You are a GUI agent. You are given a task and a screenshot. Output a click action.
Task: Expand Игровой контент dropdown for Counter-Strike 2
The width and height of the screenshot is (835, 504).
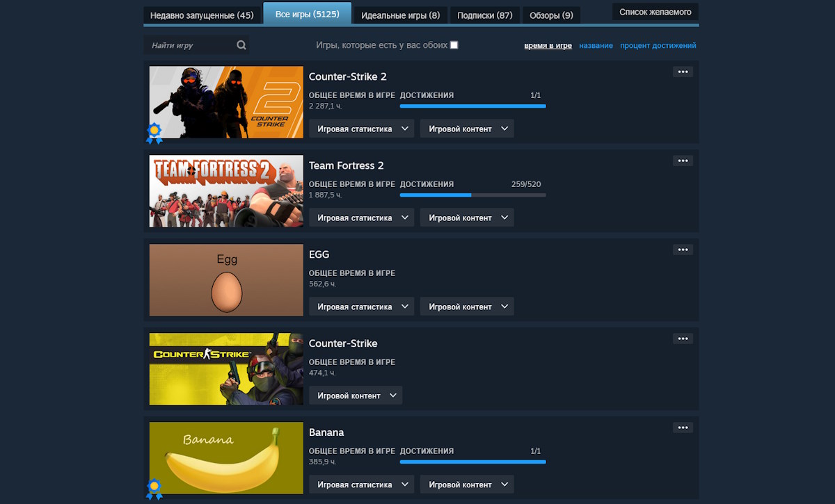point(467,129)
